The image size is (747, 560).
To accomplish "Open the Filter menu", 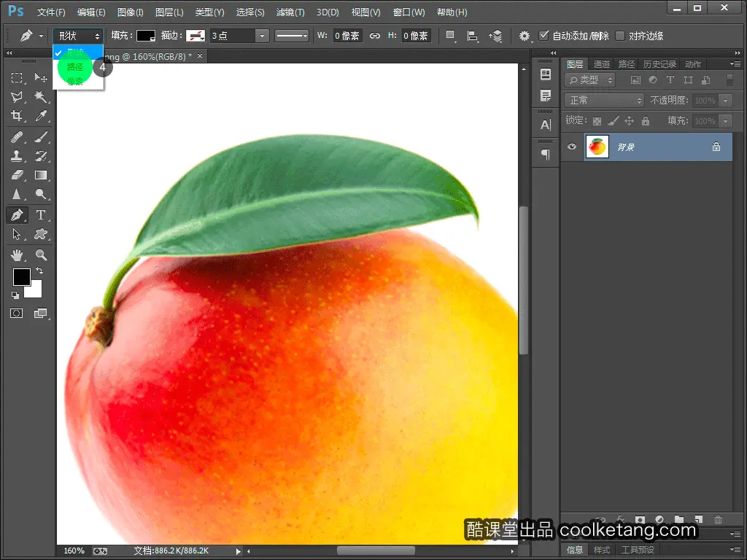I will pos(290,12).
